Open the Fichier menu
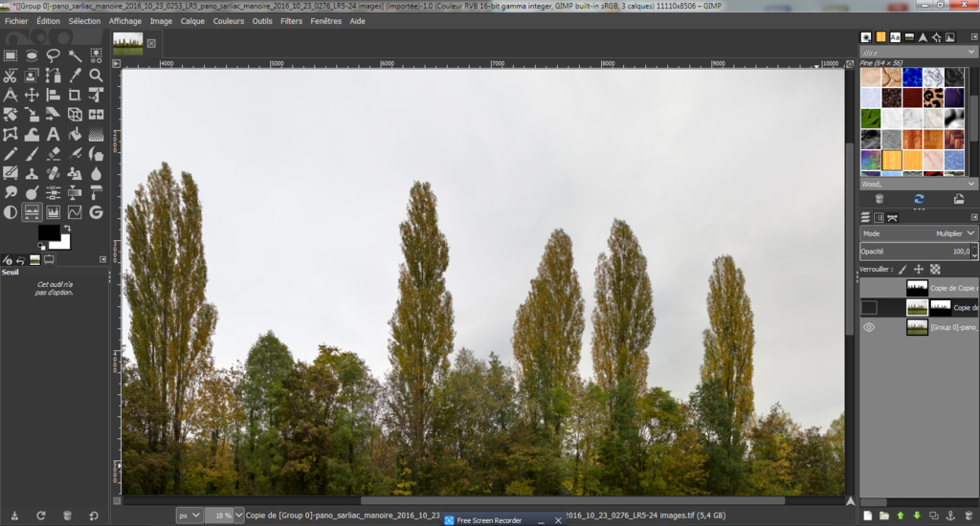Image resolution: width=980 pixels, height=526 pixels. [x=16, y=21]
